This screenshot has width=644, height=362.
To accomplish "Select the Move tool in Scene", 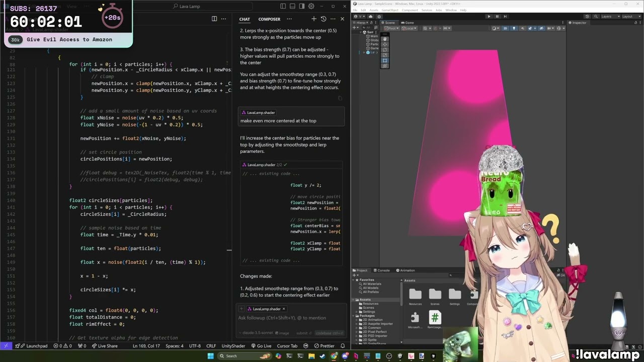I will [385, 44].
